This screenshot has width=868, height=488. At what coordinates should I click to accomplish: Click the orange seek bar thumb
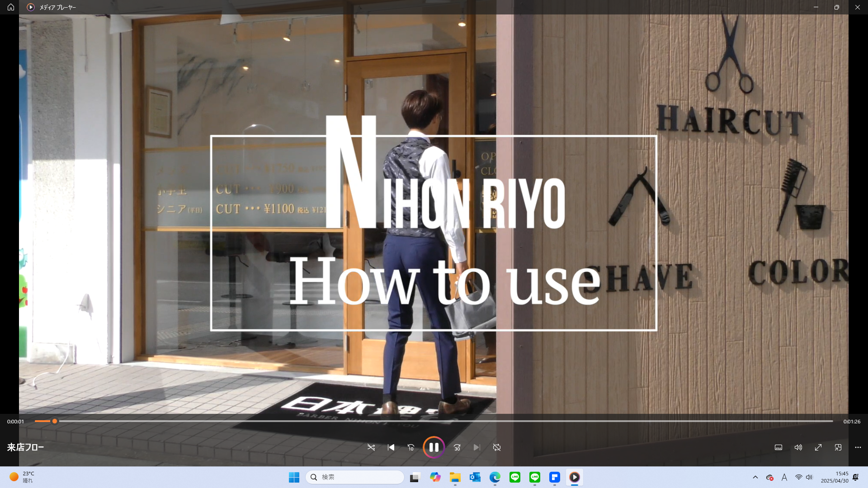click(55, 421)
